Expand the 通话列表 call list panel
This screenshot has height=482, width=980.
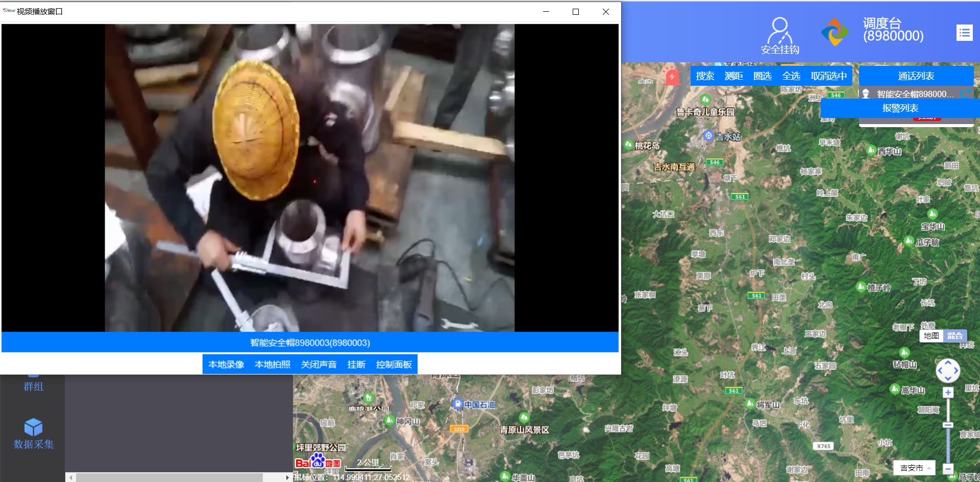(x=916, y=76)
